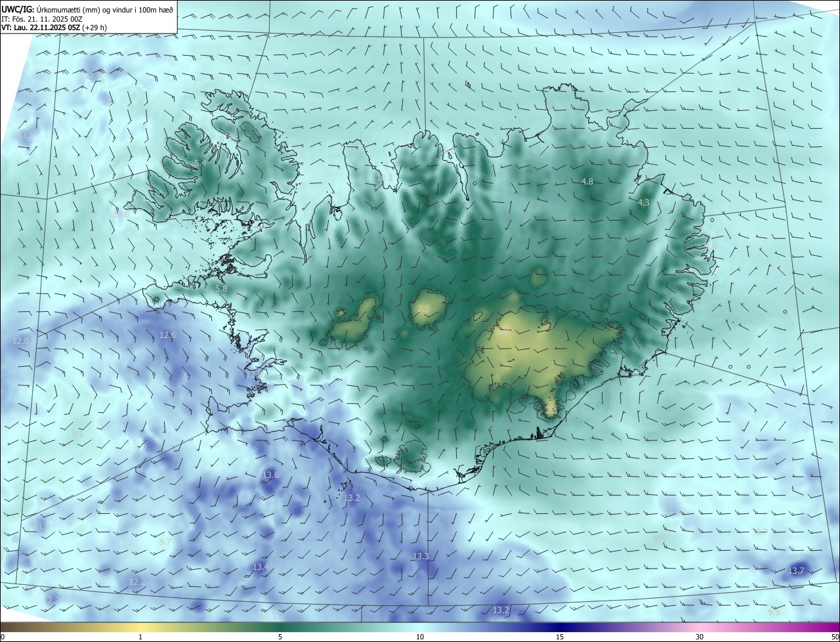Screen dimensions: 840x642
Task: Click the faint 9.1 value over the ocean
Action: 77,433
